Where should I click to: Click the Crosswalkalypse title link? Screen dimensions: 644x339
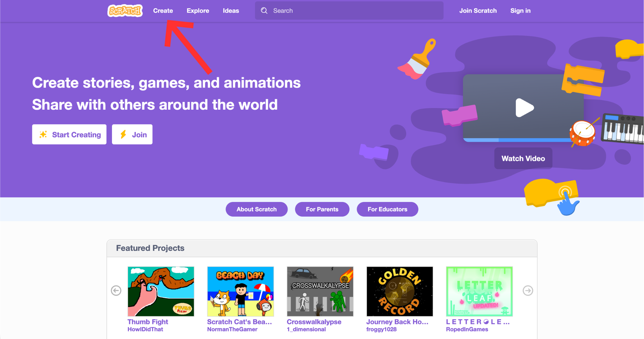click(314, 322)
